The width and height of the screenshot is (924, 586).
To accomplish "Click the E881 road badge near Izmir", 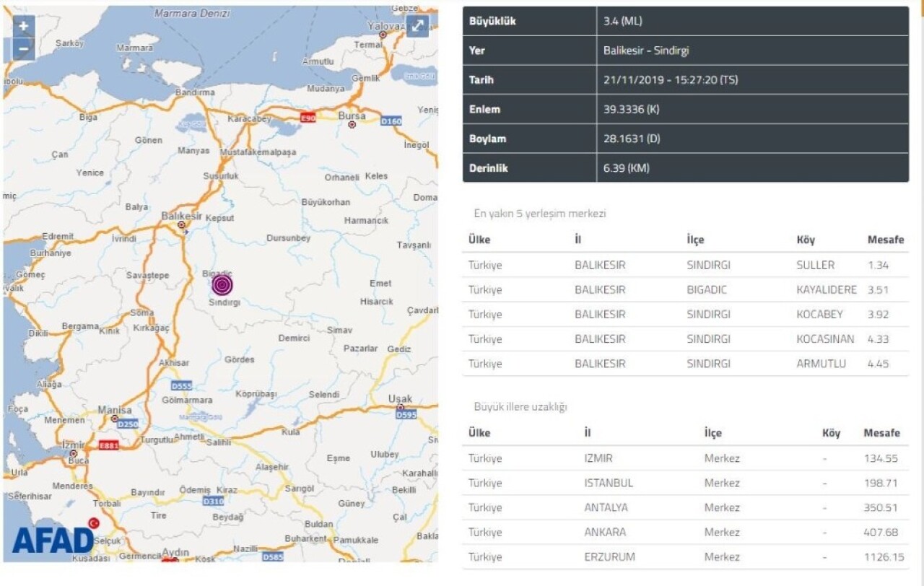I will click(110, 445).
